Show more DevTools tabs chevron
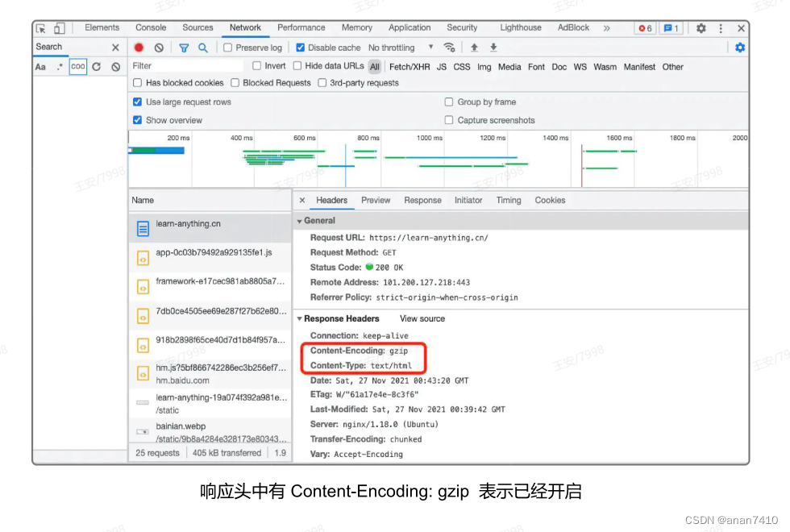 click(x=606, y=28)
